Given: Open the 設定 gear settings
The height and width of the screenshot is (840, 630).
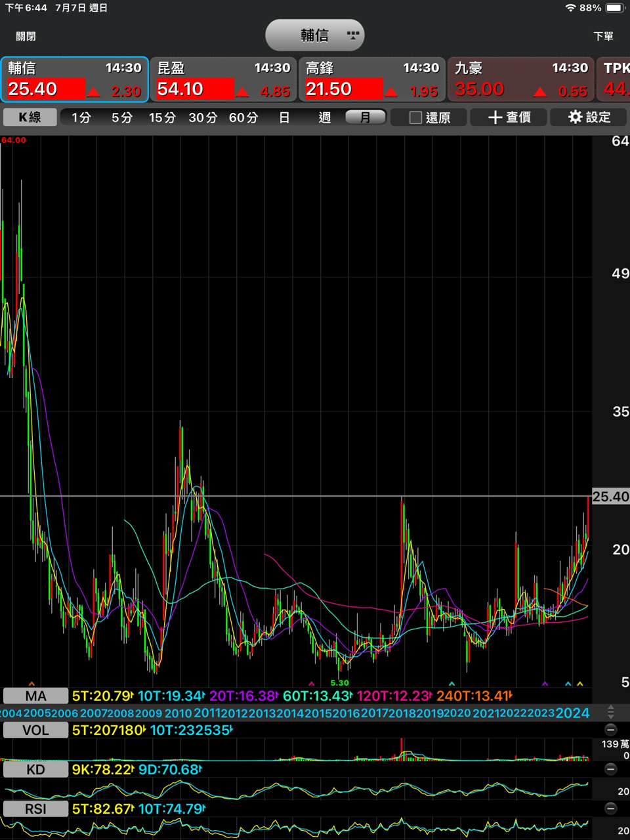Looking at the screenshot, I should [x=589, y=117].
